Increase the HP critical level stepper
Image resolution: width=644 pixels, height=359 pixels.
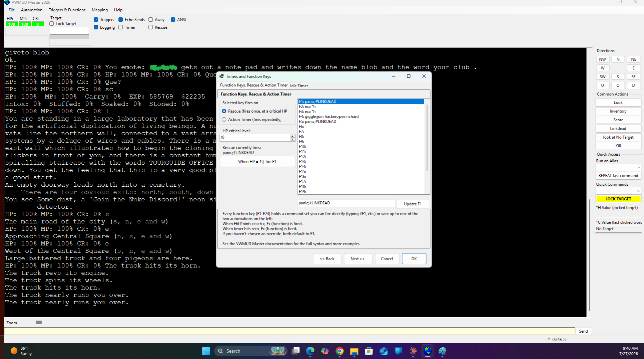(292, 136)
